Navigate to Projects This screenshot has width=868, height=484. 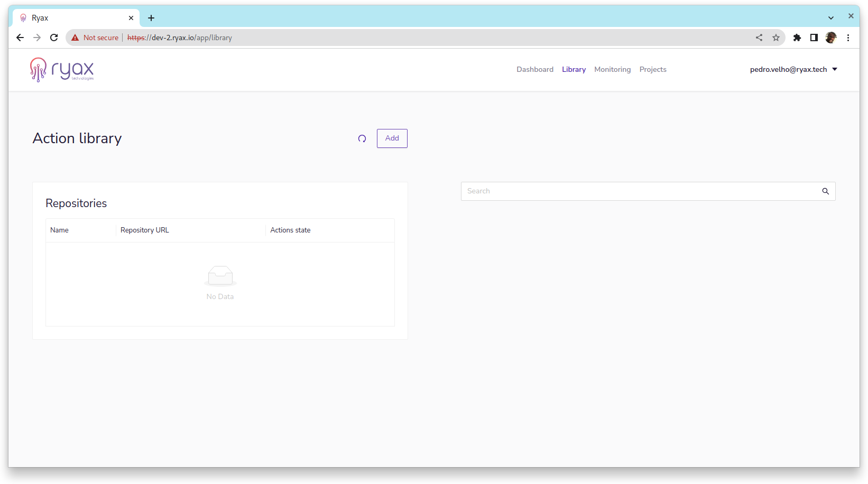coord(653,69)
